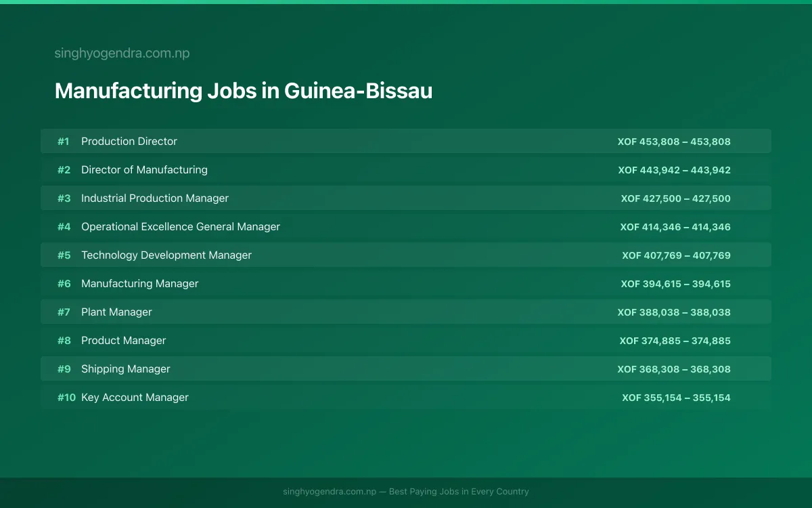Select the Manufacturing Manager job title
Screen dimensions: 812x508
click(x=140, y=283)
